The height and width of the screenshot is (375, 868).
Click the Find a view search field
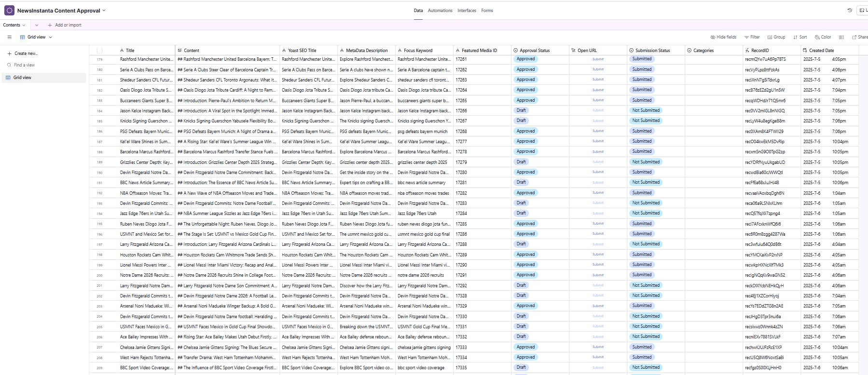tap(44, 65)
